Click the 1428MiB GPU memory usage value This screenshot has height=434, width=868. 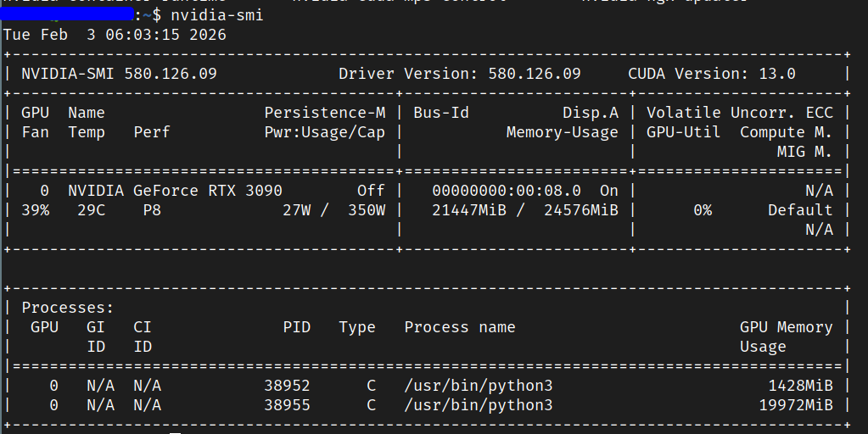(x=800, y=386)
